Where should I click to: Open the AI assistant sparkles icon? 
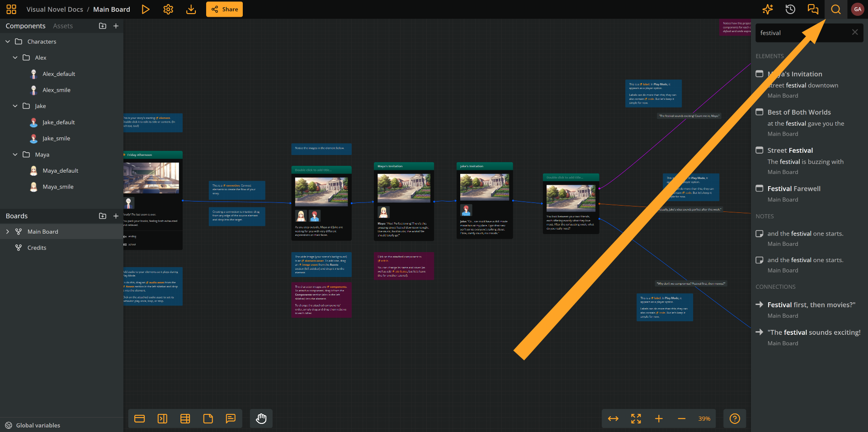(x=767, y=9)
